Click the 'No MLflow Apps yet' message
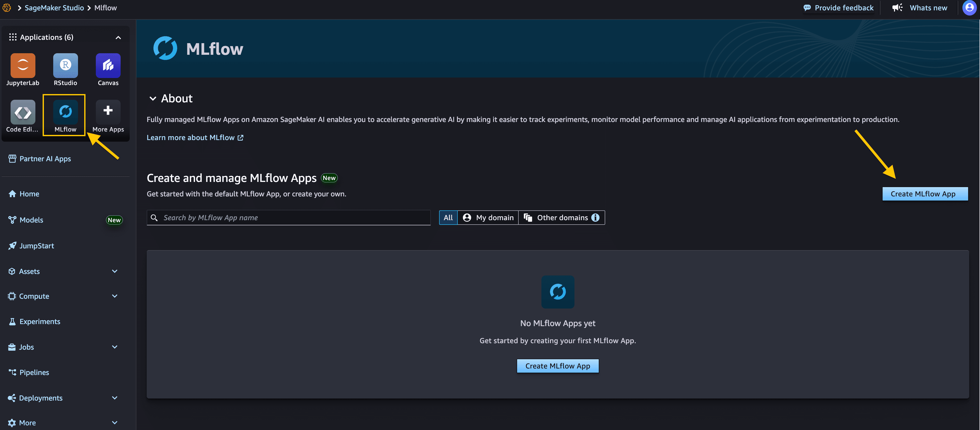 558,323
